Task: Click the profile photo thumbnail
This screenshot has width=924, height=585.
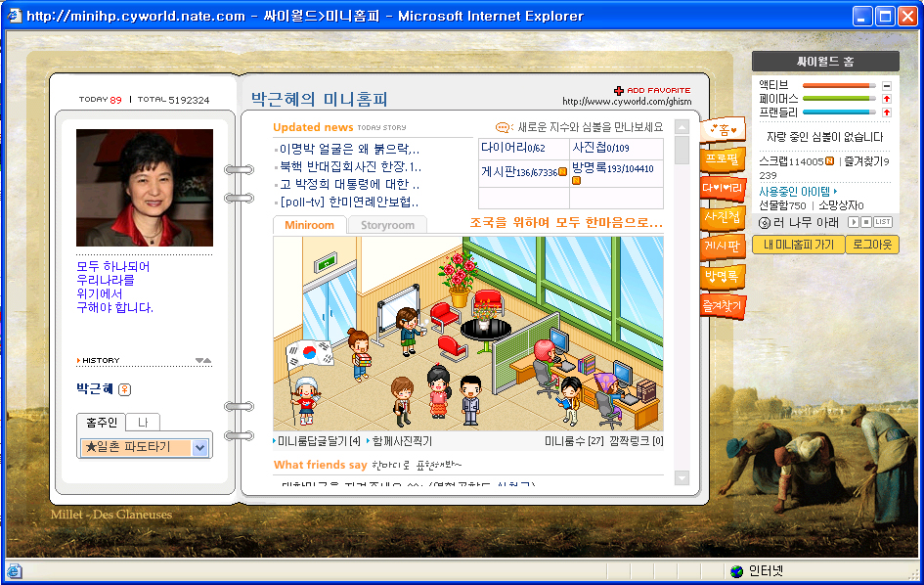Action: [144, 188]
